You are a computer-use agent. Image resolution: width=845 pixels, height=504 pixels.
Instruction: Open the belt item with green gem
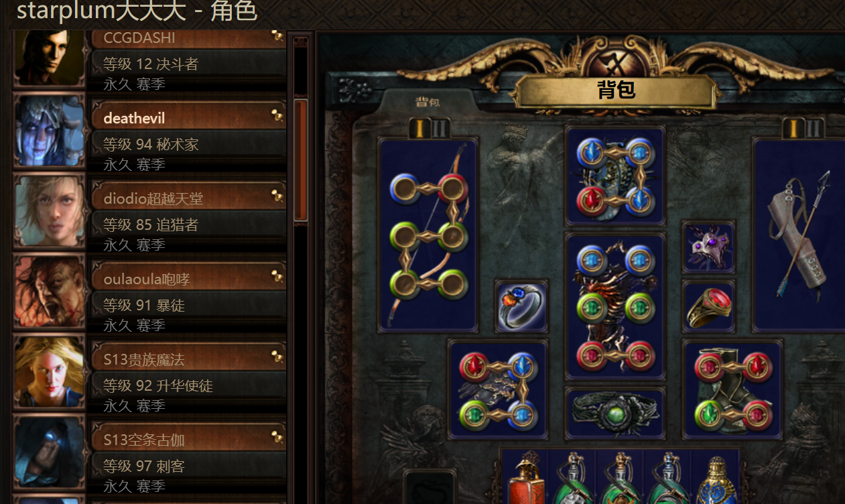[615, 413]
